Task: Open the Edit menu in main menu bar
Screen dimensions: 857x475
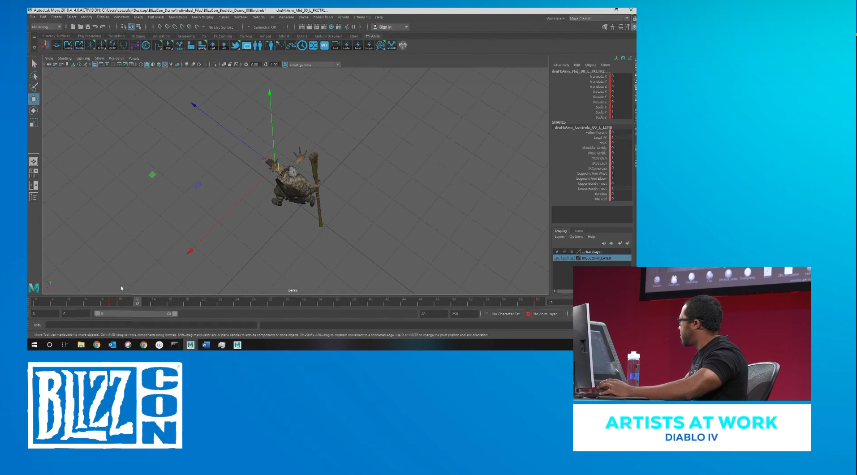Action: point(43,17)
